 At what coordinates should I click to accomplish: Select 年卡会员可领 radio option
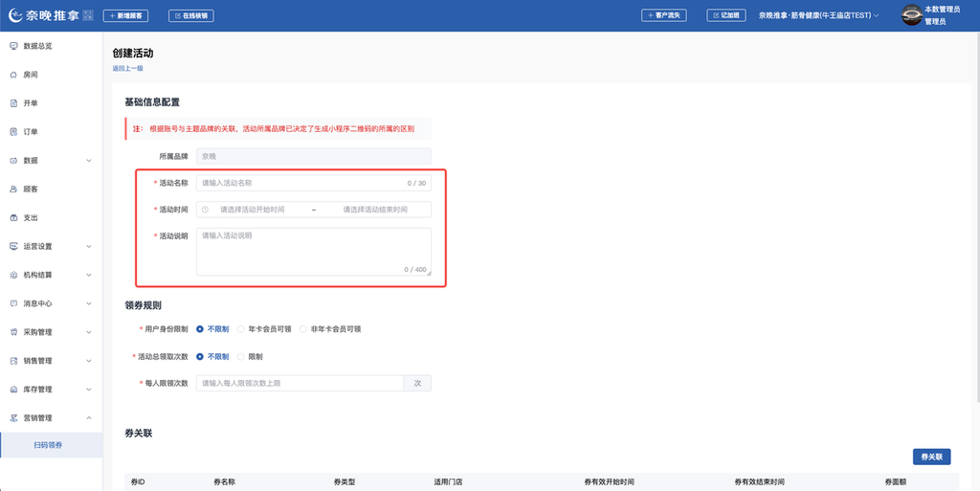click(242, 328)
